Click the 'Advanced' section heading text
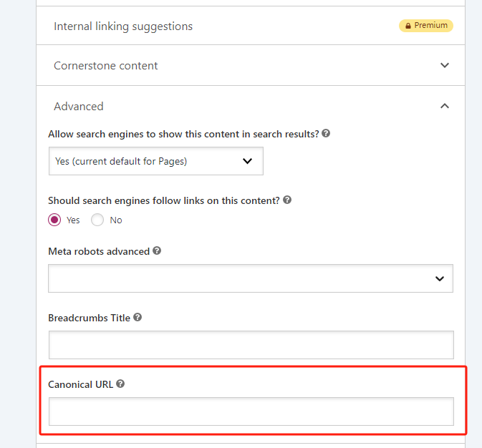 (x=79, y=107)
